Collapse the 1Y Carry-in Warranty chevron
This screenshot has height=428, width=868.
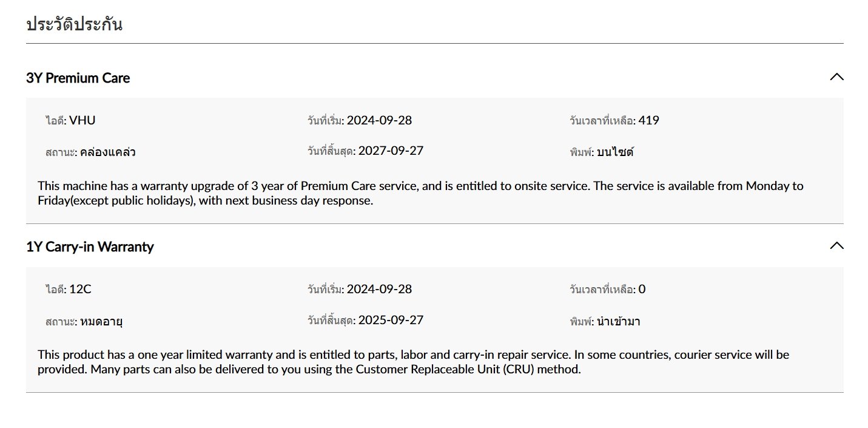pyautogui.click(x=836, y=246)
